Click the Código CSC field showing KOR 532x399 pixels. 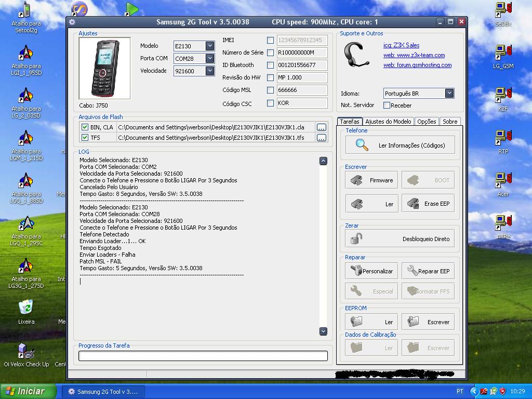[302, 103]
